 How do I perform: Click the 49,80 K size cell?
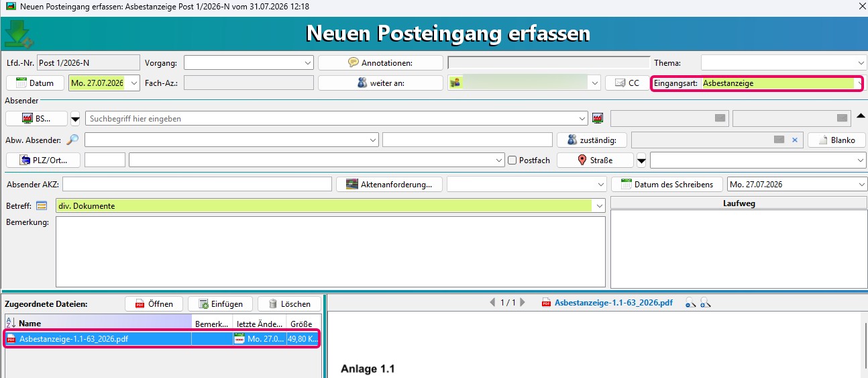pyautogui.click(x=303, y=339)
